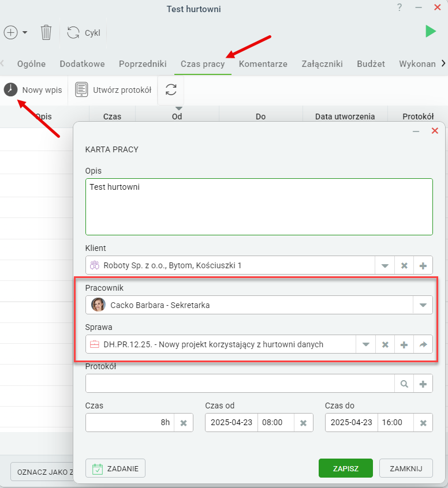Click the empty Protokół input field

pyautogui.click(x=240, y=384)
